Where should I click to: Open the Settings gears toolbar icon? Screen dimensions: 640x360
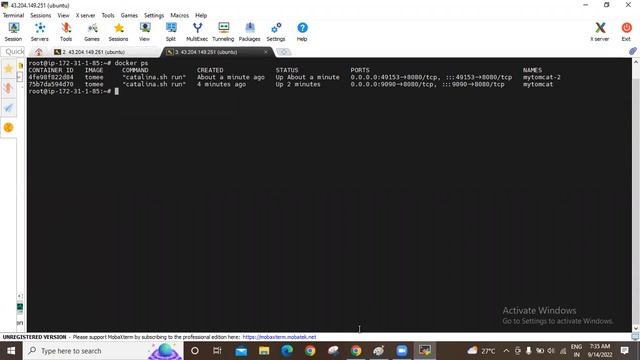point(276,32)
